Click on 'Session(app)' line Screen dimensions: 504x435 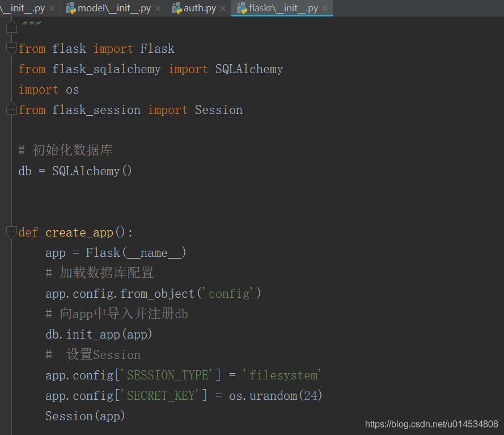(x=85, y=416)
